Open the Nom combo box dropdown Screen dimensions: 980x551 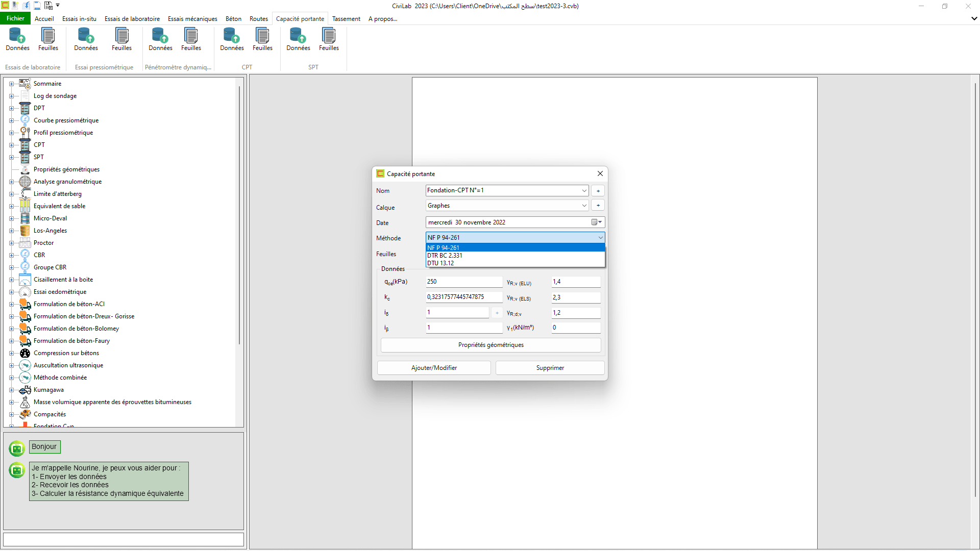[x=584, y=191]
